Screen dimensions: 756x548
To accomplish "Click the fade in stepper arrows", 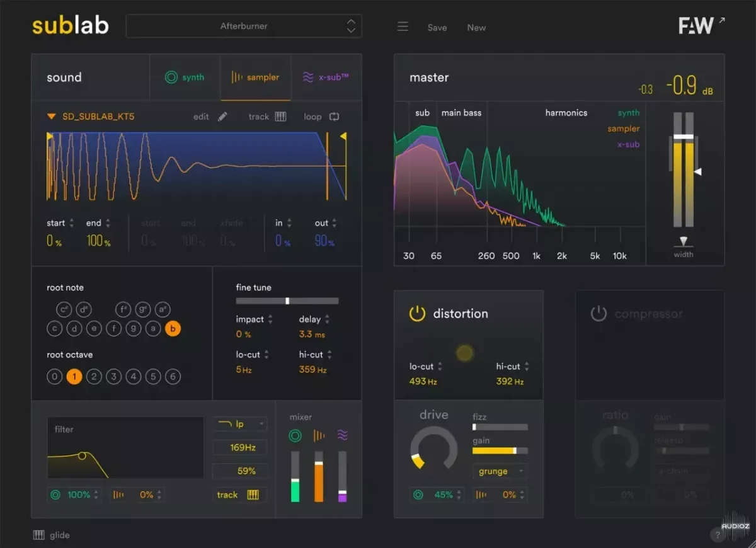I will [x=289, y=223].
